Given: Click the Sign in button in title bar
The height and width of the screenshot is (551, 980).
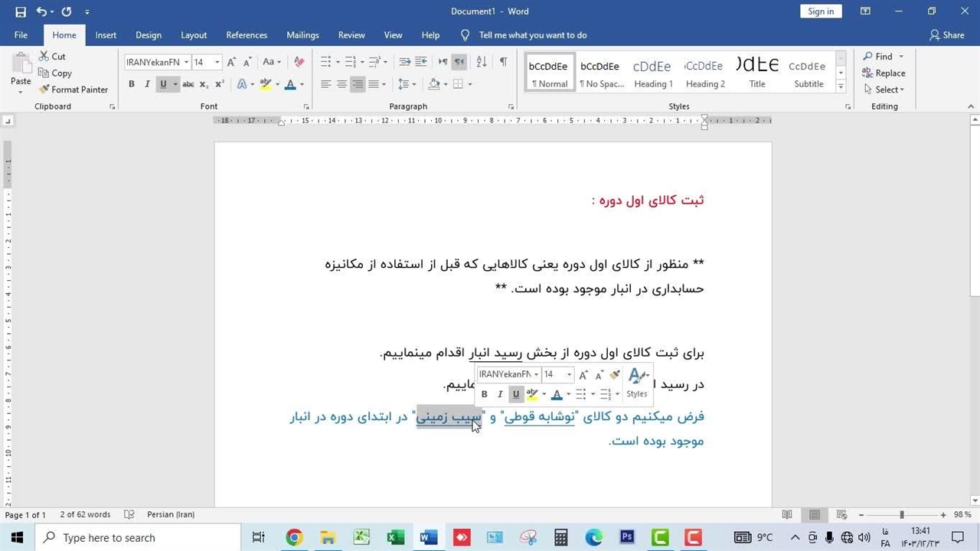Looking at the screenshot, I should pos(821,11).
